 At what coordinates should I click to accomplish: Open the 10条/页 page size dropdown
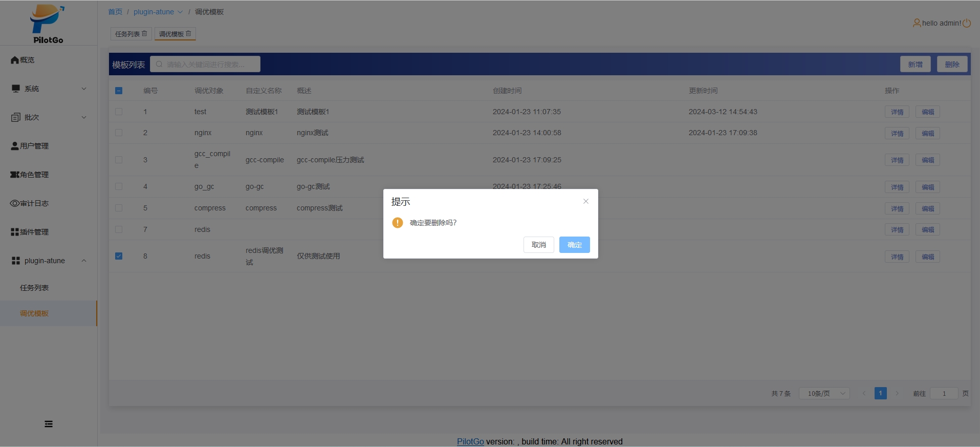(x=824, y=393)
